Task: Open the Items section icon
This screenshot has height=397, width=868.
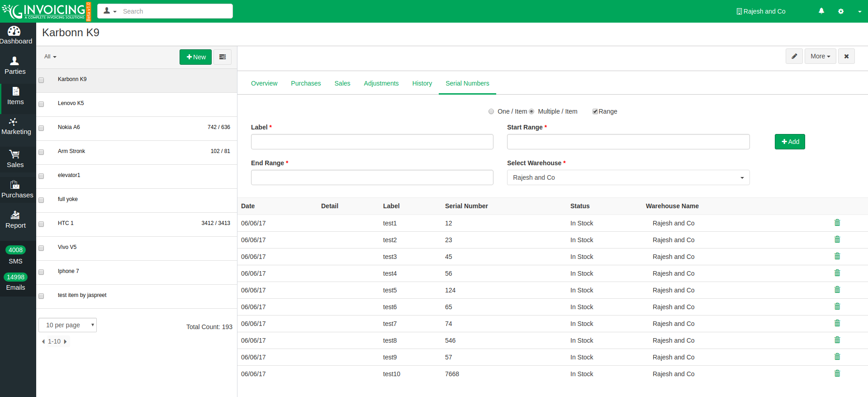Action: (15, 91)
